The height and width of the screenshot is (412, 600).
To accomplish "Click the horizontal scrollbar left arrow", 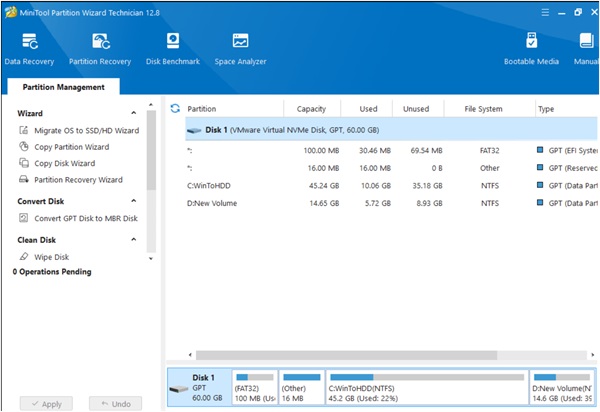I will [x=190, y=355].
